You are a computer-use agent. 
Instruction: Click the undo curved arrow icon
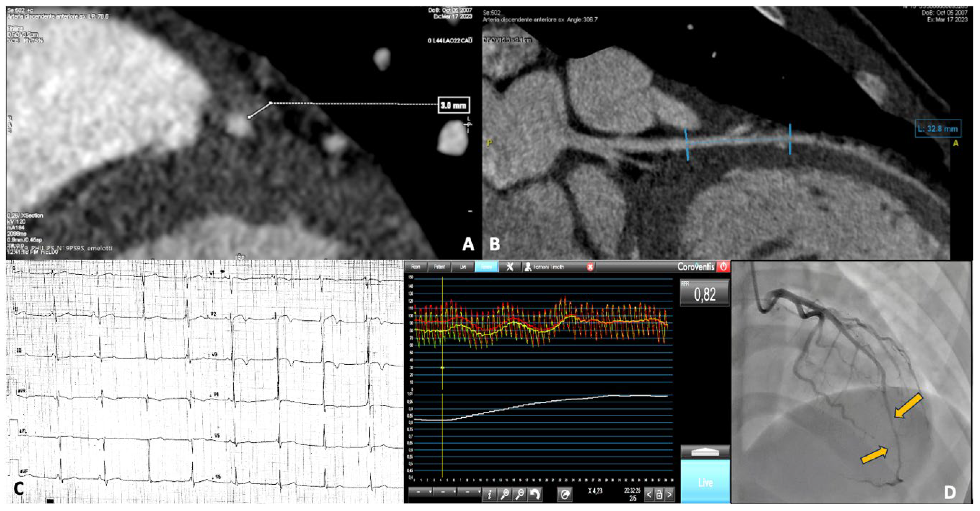(535, 494)
